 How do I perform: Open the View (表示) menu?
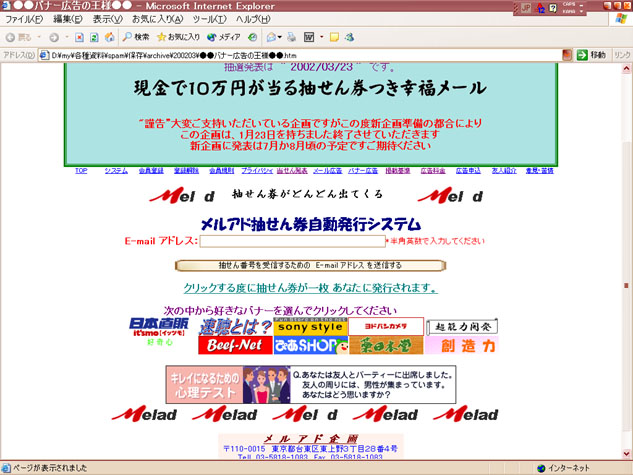(x=107, y=19)
